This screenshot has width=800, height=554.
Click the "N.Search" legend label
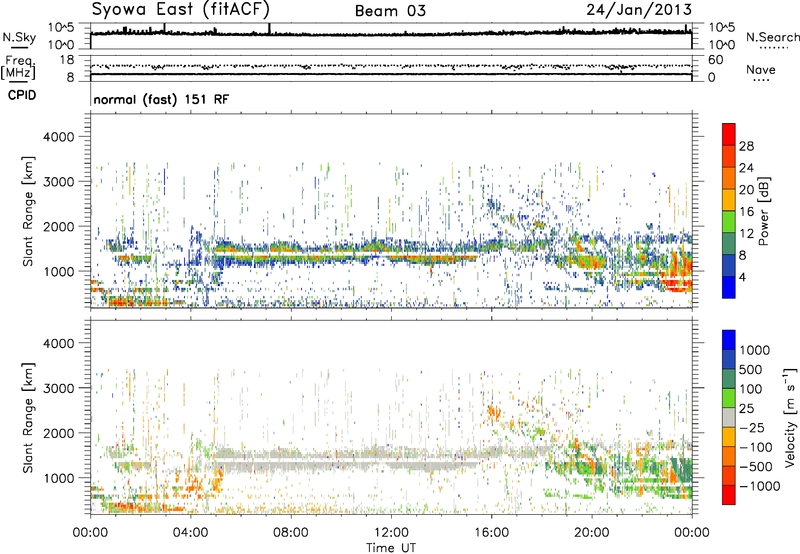(x=773, y=37)
